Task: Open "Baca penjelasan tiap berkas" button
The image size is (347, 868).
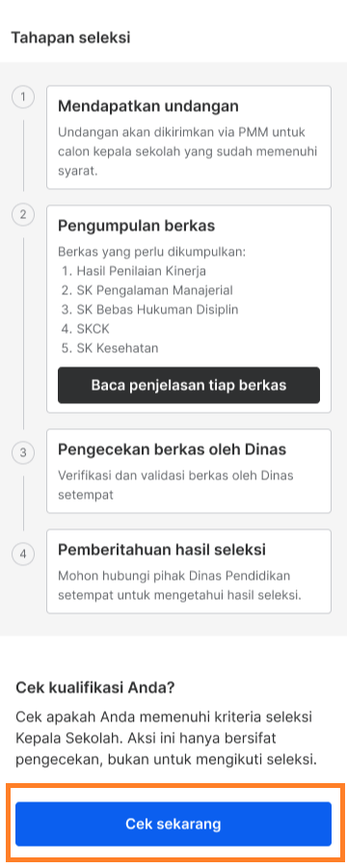Action: 189,385
